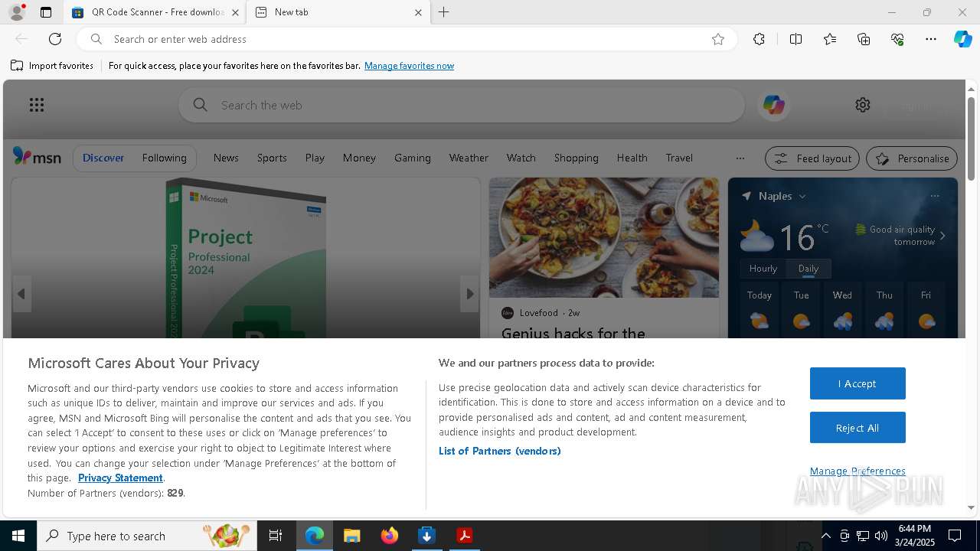Open the browser profile icon
Screen dimensions: 980x551
point(17,12)
